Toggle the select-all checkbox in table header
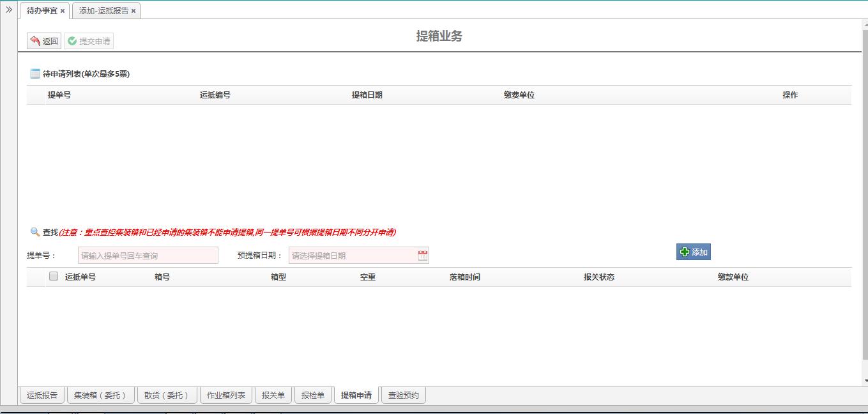This screenshot has height=414, width=868. [54, 277]
